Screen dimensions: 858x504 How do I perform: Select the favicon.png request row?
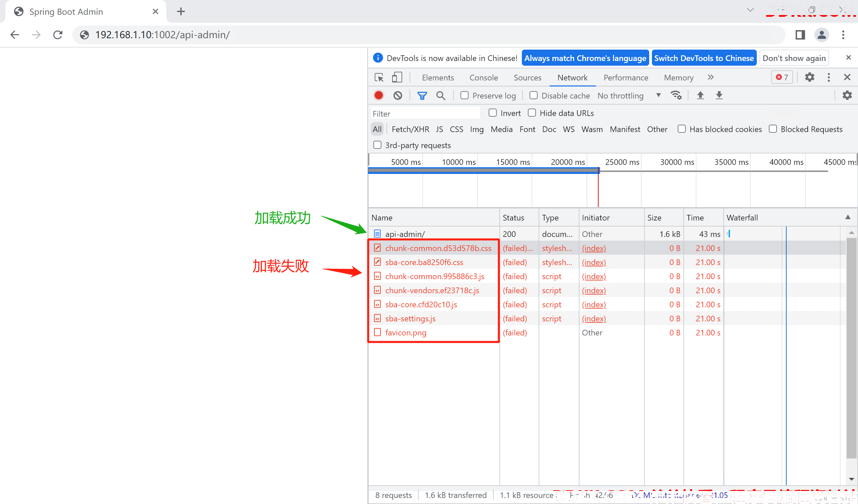pos(607,332)
